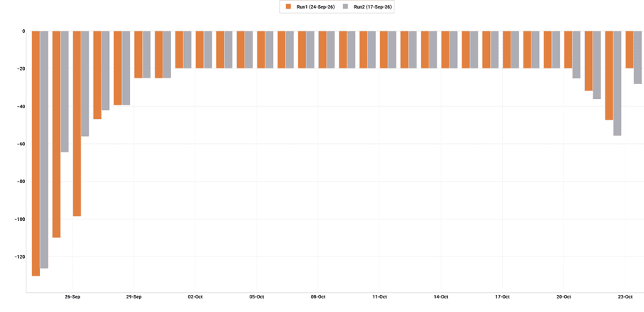The height and width of the screenshot is (312, 644).
Task: Toggle the Run2 (17-Sep-26) legend entry
Action: click(x=367, y=6)
